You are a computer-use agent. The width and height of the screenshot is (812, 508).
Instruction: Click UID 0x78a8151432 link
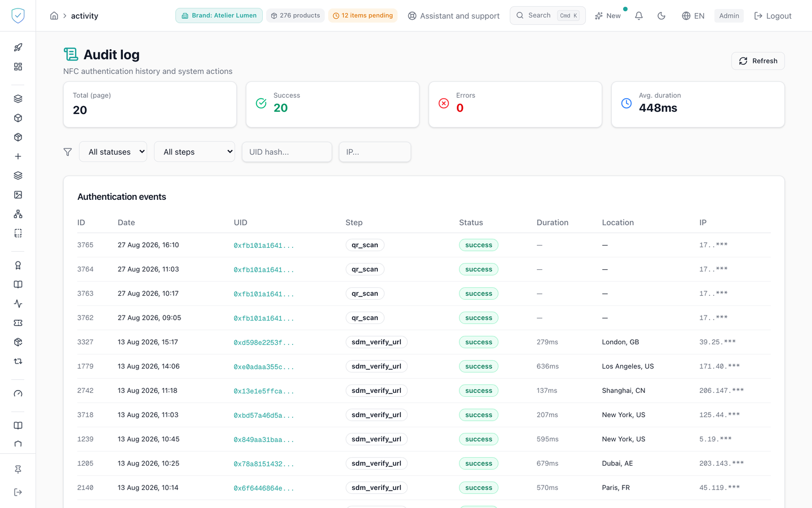coord(264,464)
